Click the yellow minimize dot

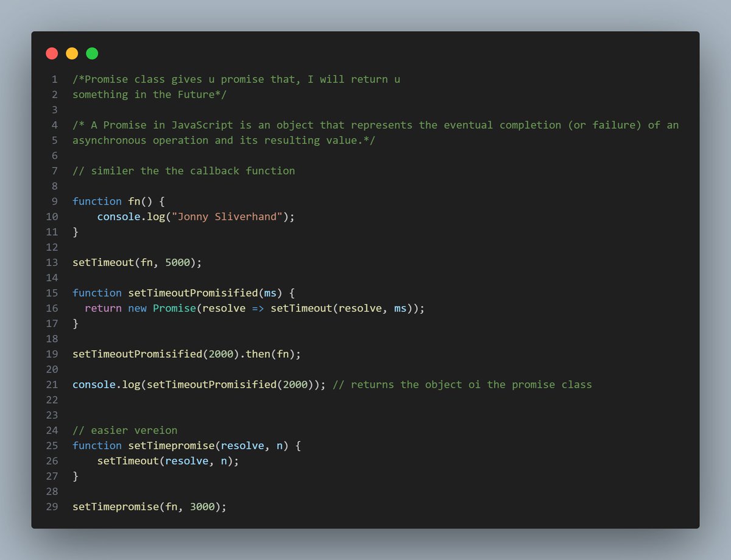(x=72, y=54)
